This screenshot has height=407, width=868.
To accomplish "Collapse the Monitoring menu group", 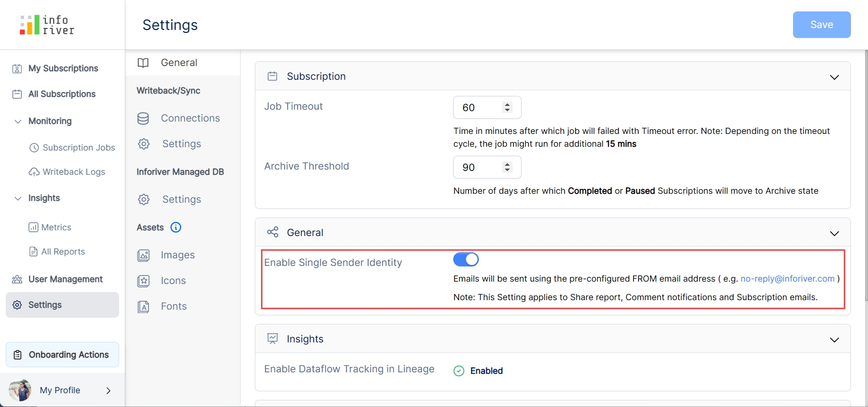I will (18, 121).
